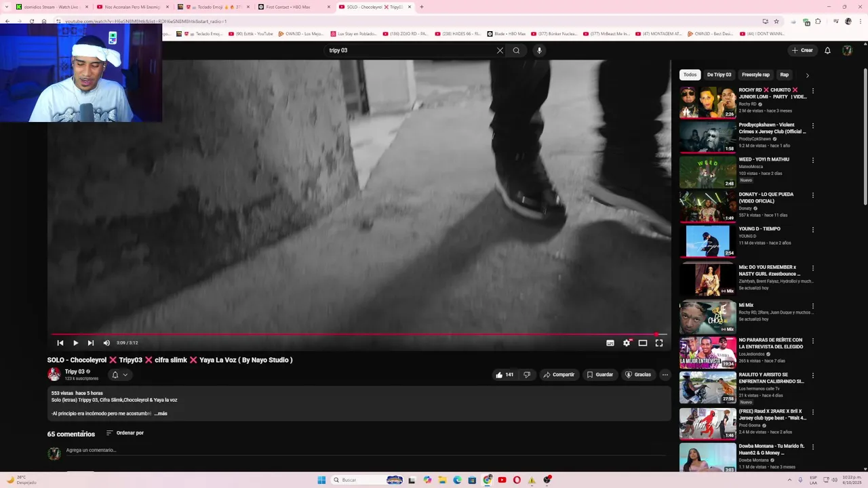Skip to the next video
This screenshot has width=868, height=488.
click(90, 343)
